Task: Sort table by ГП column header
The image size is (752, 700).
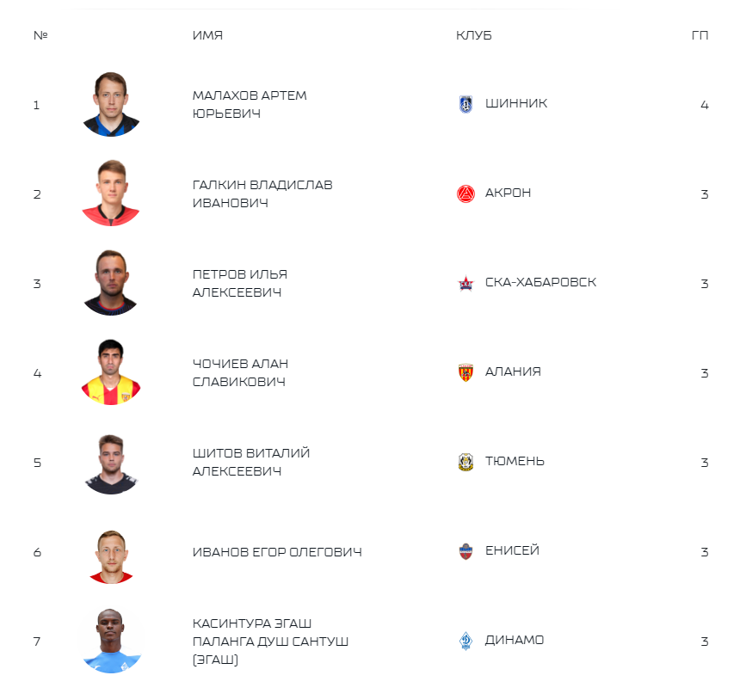Action: [x=700, y=35]
